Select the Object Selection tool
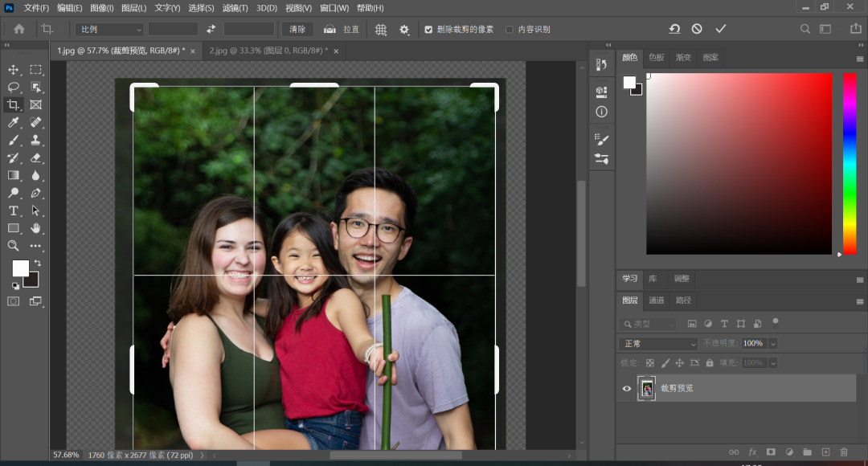 point(36,87)
